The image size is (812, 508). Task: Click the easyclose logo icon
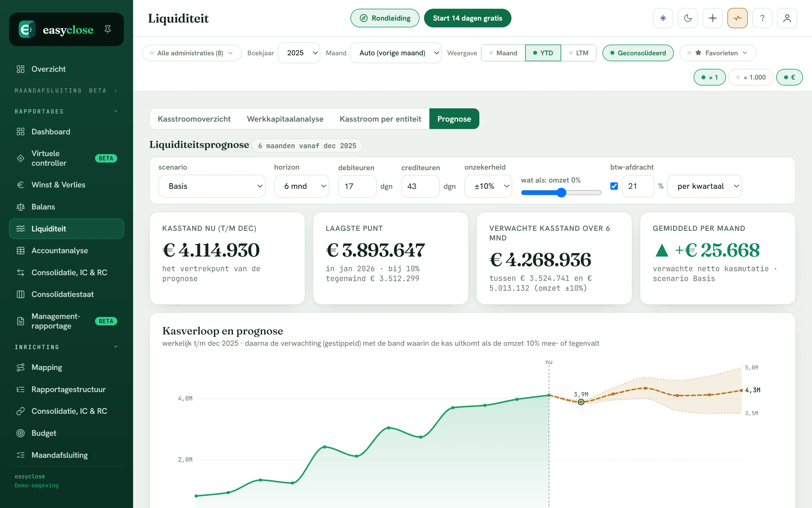pos(27,30)
